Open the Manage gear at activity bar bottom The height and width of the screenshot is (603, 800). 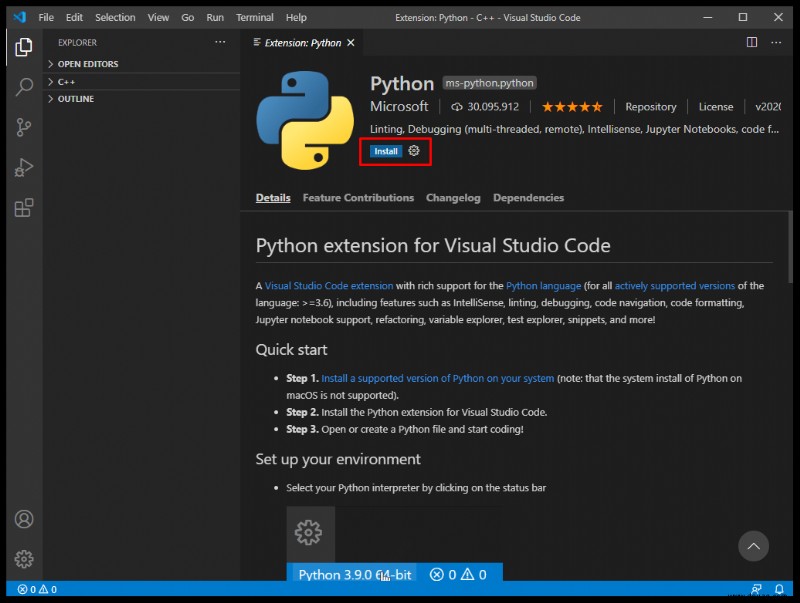click(23, 559)
